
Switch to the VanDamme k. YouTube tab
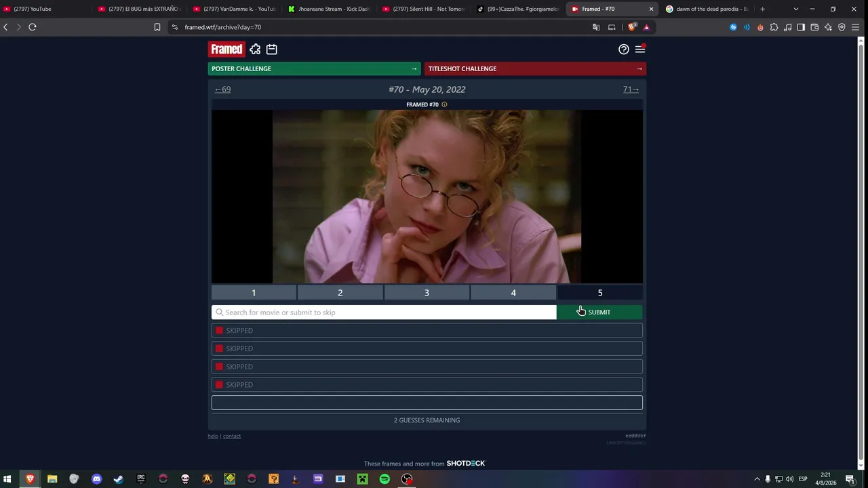(x=234, y=9)
